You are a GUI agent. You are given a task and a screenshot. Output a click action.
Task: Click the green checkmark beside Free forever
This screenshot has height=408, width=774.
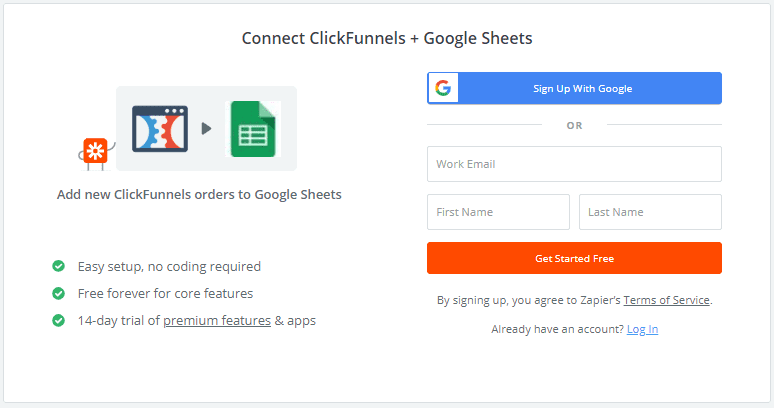point(58,294)
